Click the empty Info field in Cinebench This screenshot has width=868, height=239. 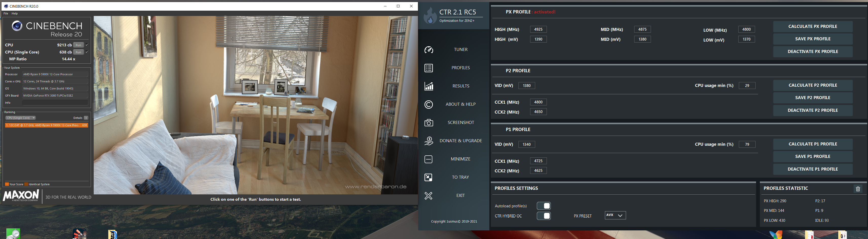pyautogui.click(x=55, y=102)
